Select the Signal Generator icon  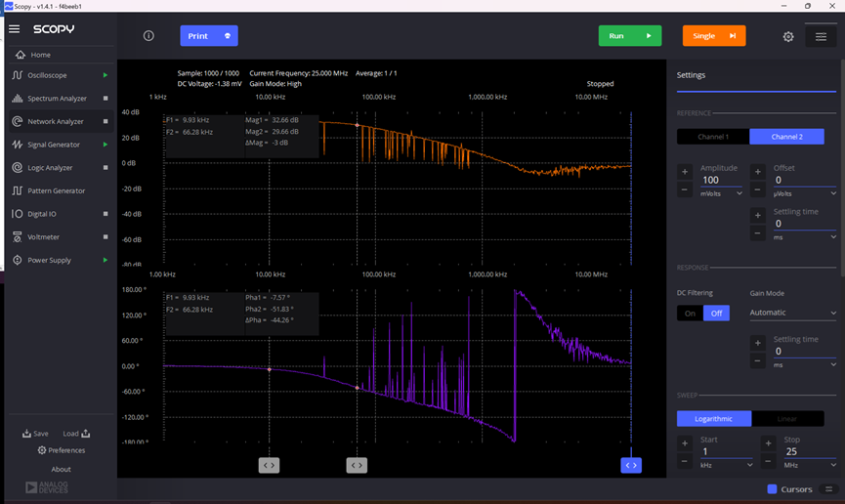[18, 145]
